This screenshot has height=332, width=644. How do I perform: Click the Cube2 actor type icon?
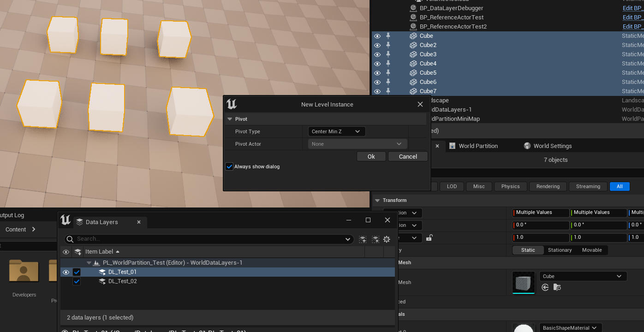(x=413, y=45)
